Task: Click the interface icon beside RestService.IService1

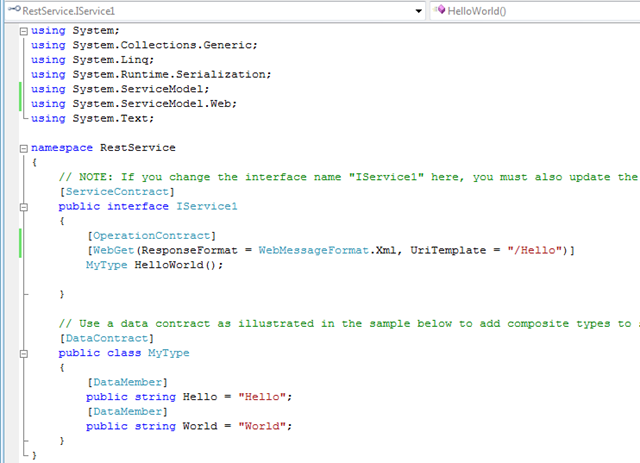Action: tap(14, 9)
